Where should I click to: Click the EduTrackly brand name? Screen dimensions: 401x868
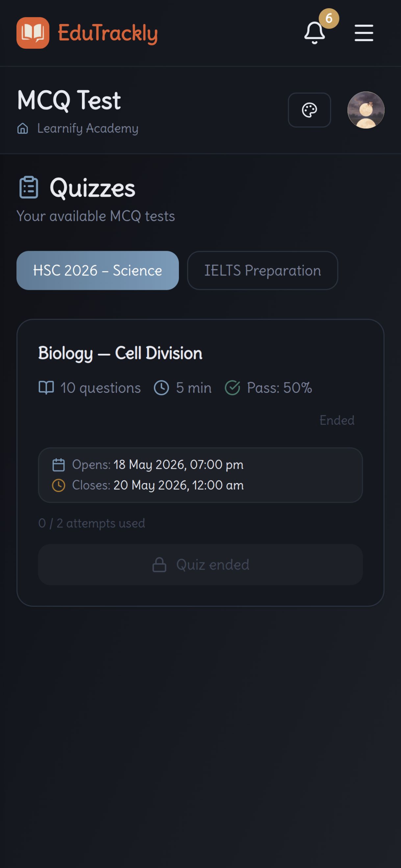click(108, 33)
